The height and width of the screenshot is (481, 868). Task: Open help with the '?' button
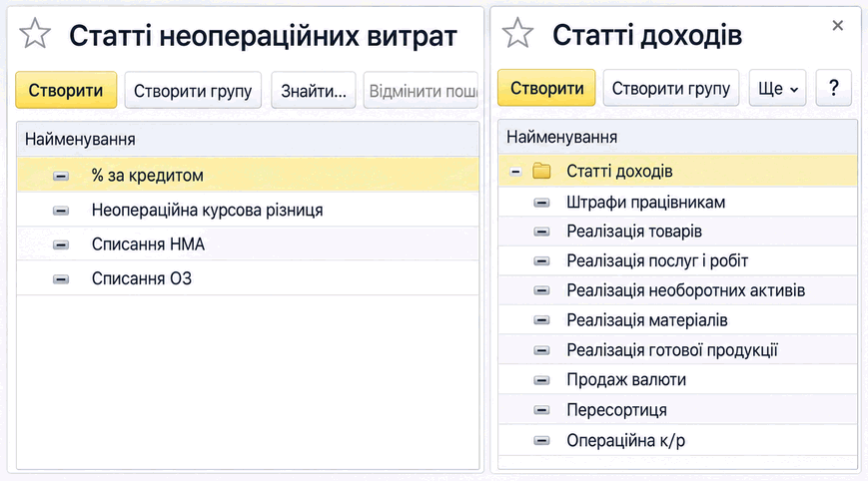coord(834,88)
